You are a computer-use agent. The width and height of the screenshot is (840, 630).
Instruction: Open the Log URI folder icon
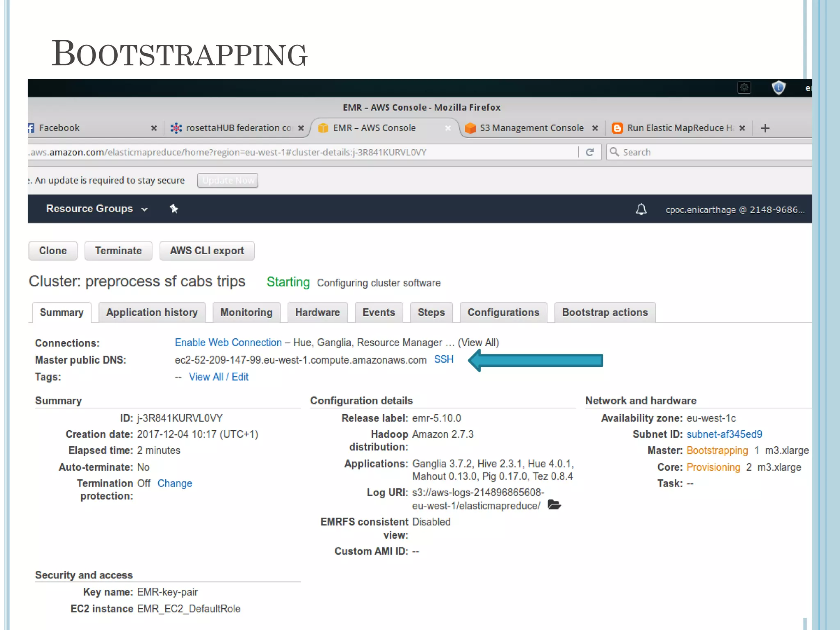coord(554,505)
